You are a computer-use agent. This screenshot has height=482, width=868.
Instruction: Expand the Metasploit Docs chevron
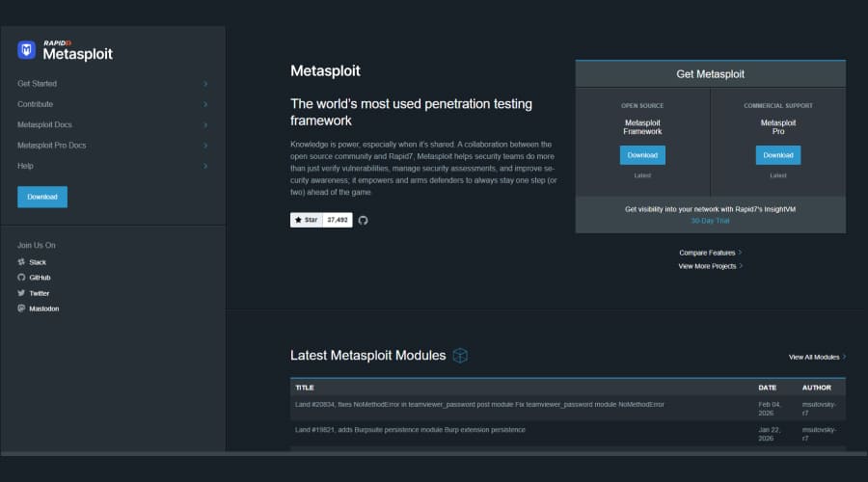click(x=205, y=124)
